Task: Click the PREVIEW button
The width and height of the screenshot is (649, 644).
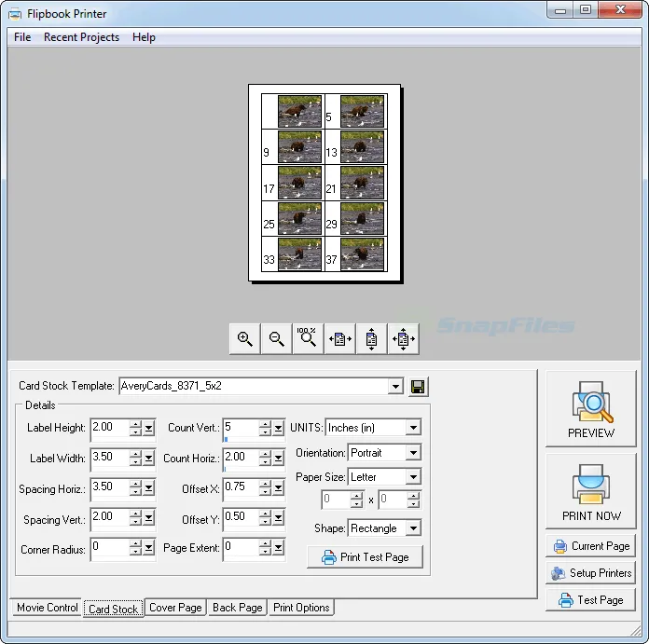Action: coord(590,409)
